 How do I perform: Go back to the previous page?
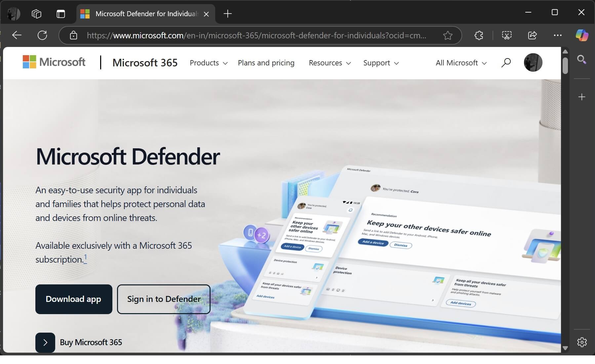point(16,35)
